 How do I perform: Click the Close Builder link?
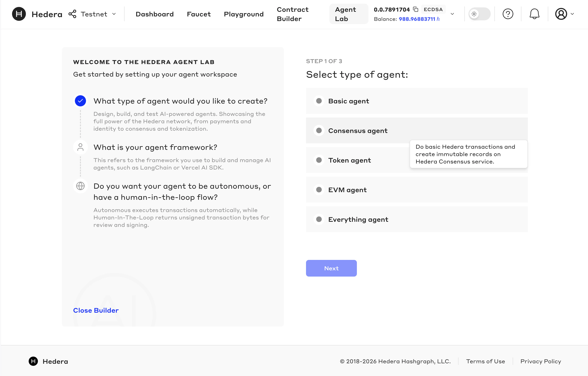(96, 310)
